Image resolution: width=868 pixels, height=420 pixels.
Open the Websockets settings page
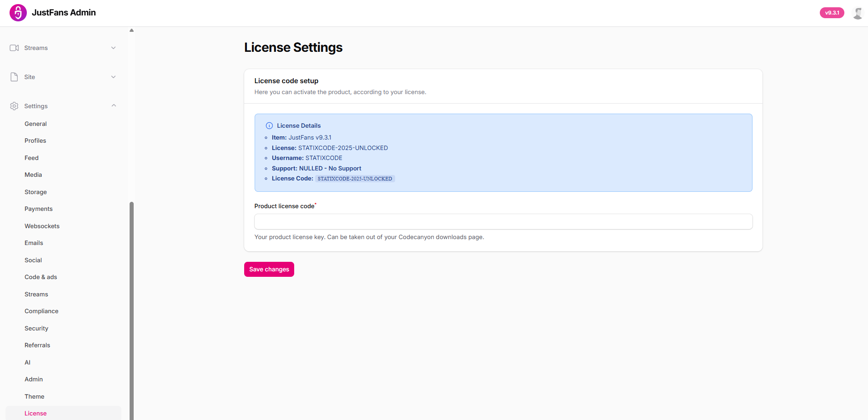42,226
